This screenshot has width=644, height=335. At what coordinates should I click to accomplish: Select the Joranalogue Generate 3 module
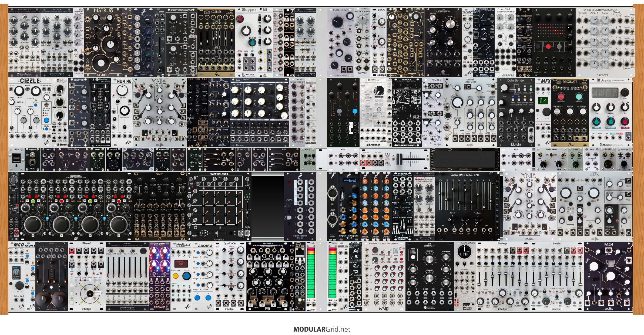25,42
